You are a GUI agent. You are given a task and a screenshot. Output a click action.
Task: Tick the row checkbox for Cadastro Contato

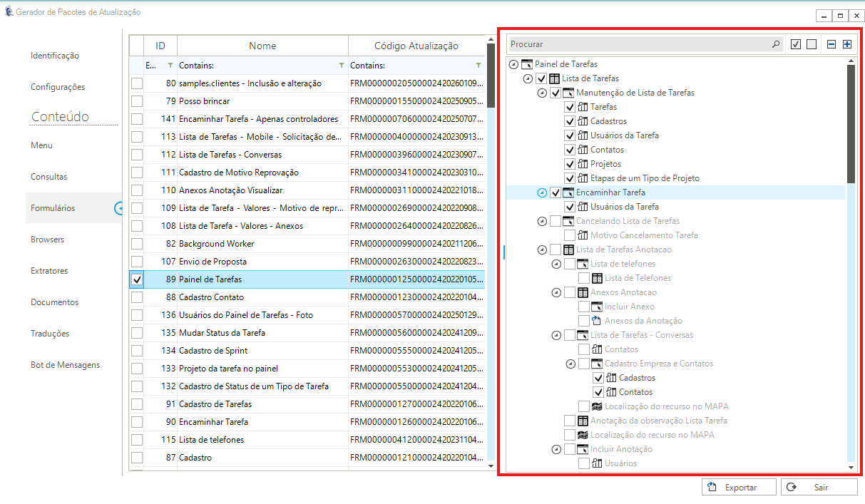tap(137, 297)
